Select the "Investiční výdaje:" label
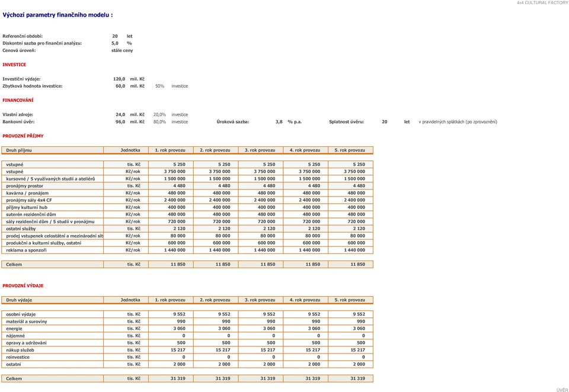 [x=21, y=79]
